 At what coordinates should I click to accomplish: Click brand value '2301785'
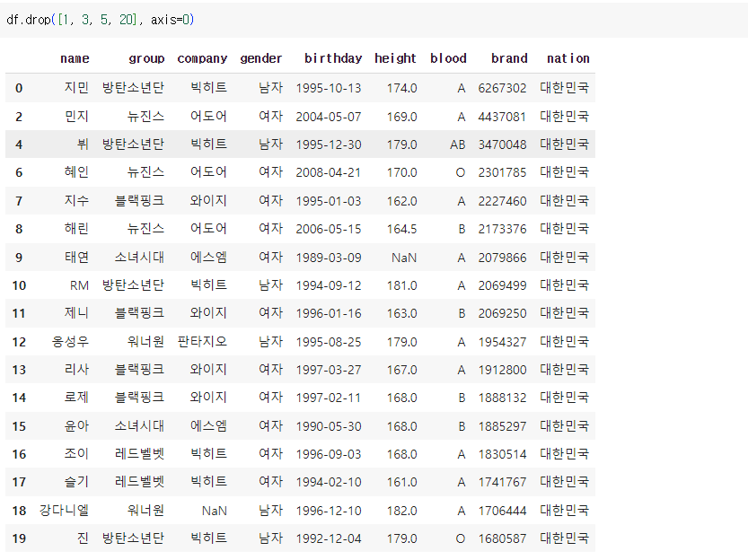point(502,172)
